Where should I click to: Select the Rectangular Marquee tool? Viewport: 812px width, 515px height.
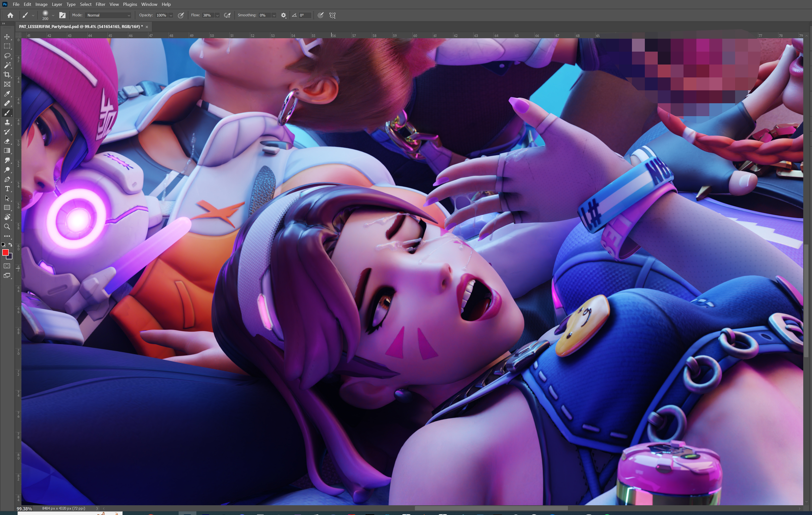click(7, 46)
